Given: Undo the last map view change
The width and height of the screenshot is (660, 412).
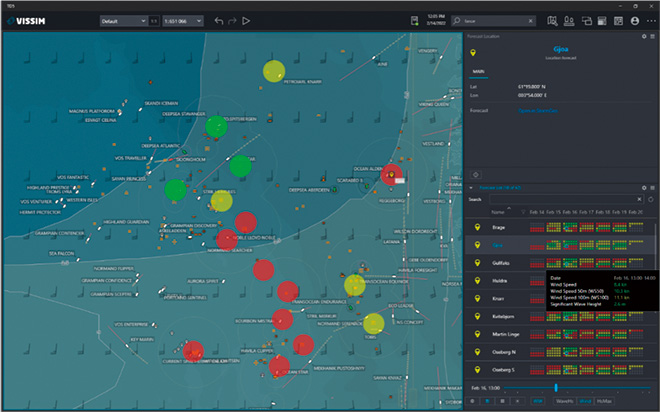Looking at the screenshot, I should pos(218,21).
